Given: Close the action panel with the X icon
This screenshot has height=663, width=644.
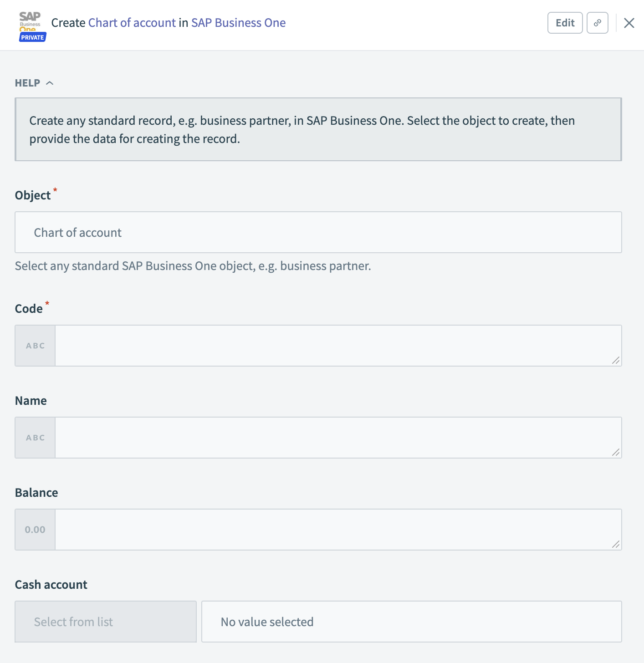Looking at the screenshot, I should pyautogui.click(x=629, y=23).
